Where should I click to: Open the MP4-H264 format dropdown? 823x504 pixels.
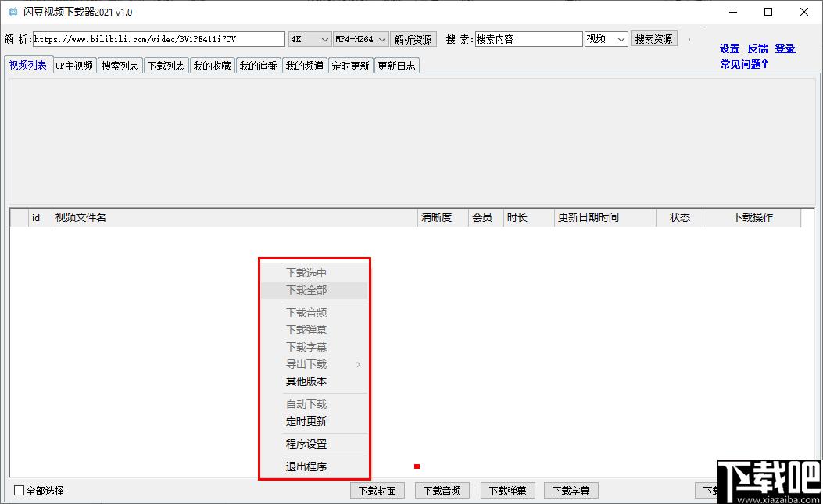click(x=360, y=39)
